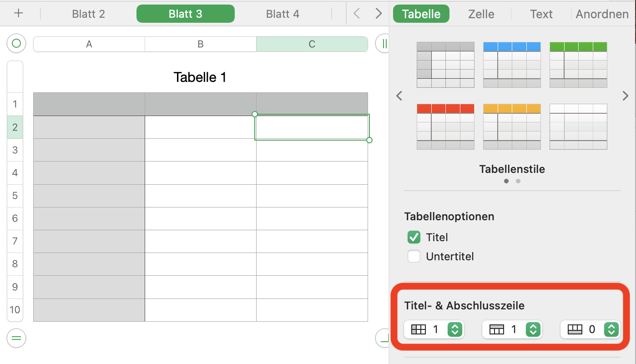Select the blue header table style thumbnail

(x=512, y=65)
